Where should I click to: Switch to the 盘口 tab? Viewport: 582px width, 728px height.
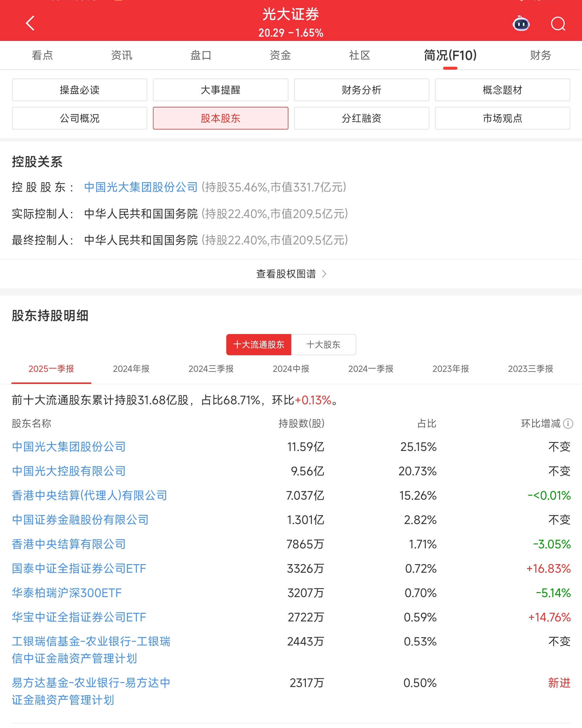click(x=201, y=55)
